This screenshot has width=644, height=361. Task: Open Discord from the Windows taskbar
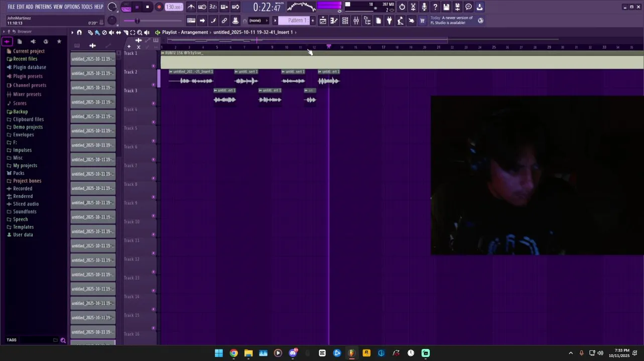(x=293, y=353)
